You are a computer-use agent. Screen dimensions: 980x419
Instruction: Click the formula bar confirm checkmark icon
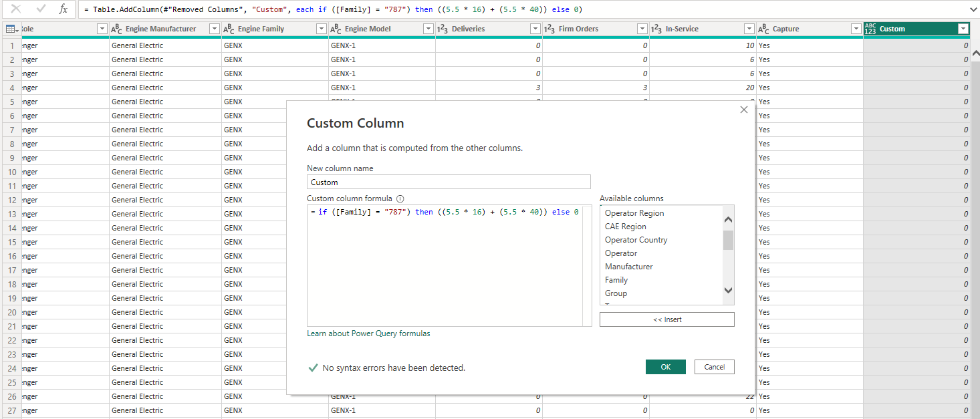(40, 9)
